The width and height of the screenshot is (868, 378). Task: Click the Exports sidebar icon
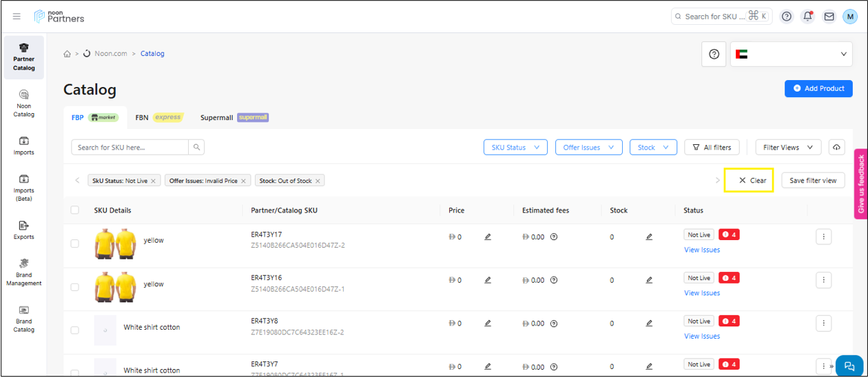point(24,230)
